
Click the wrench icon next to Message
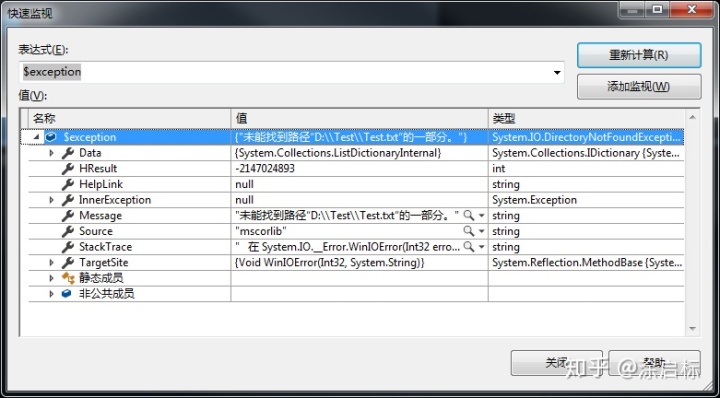(68, 215)
